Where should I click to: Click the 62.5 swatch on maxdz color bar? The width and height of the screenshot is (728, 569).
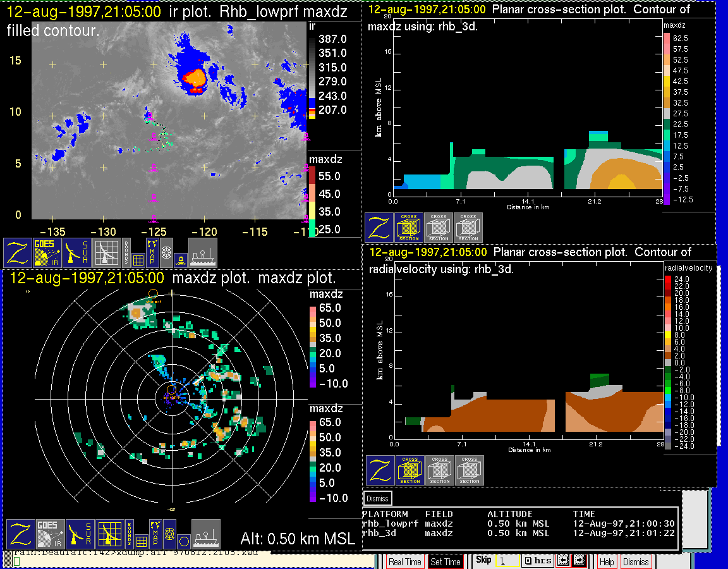(x=666, y=39)
